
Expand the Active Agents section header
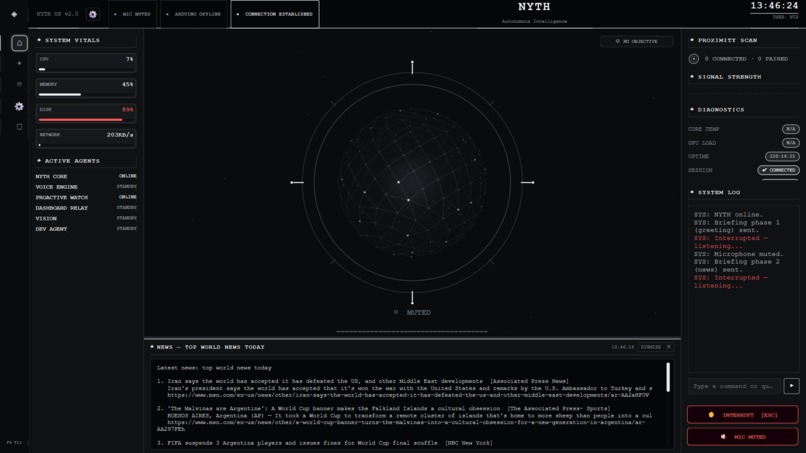[86, 161]
